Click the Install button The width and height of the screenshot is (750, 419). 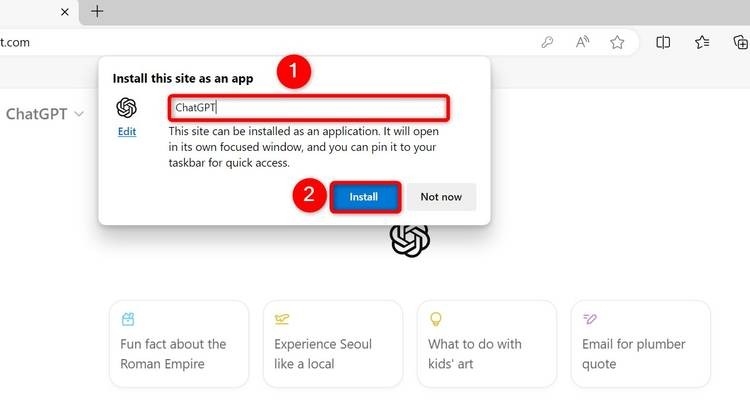click(x=365, y=197)
